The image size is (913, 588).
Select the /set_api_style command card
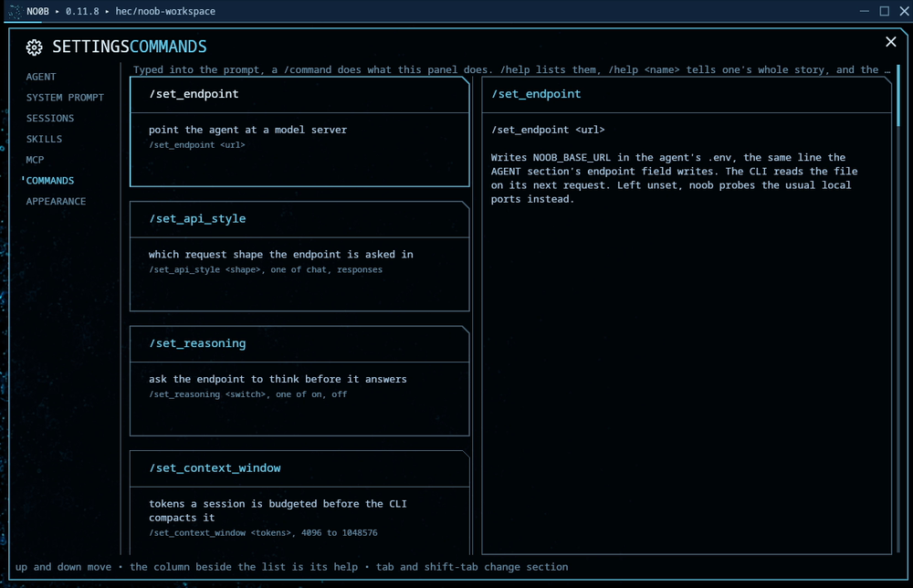[299, 257]
